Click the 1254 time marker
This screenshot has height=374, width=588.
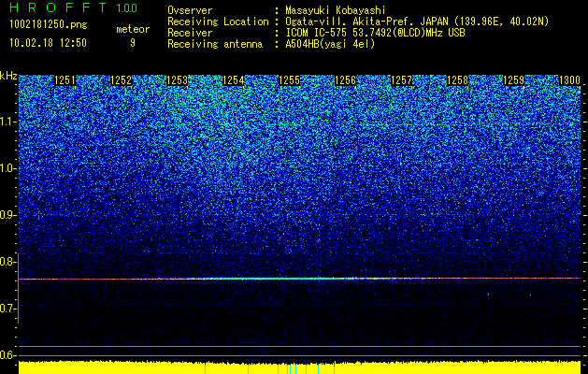pyautogui.click(x=234, y=80)
